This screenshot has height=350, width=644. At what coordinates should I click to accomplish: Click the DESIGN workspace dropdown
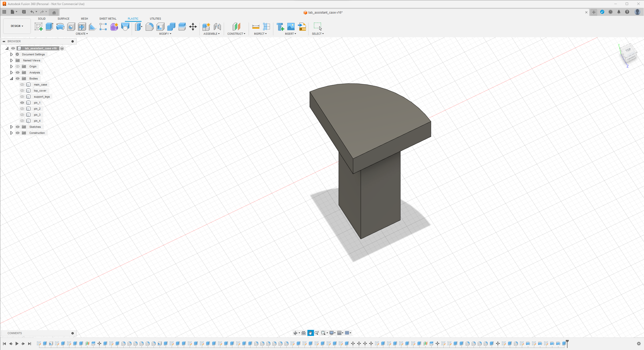16,26
